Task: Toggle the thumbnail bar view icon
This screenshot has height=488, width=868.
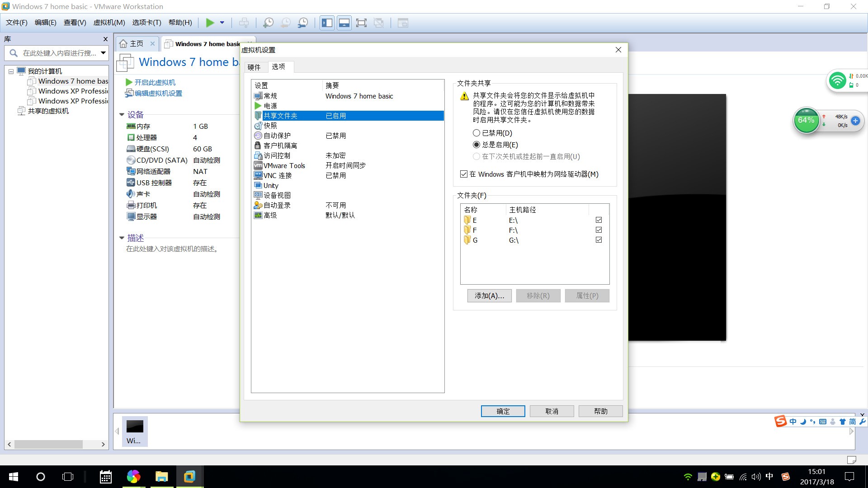Action: pyautogui.click(x=344, y=23)
